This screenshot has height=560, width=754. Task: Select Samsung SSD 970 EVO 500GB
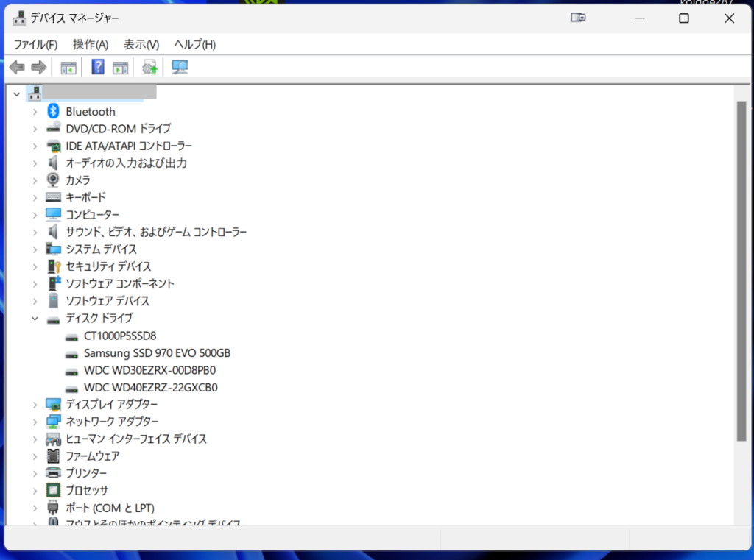pos(158,353)
